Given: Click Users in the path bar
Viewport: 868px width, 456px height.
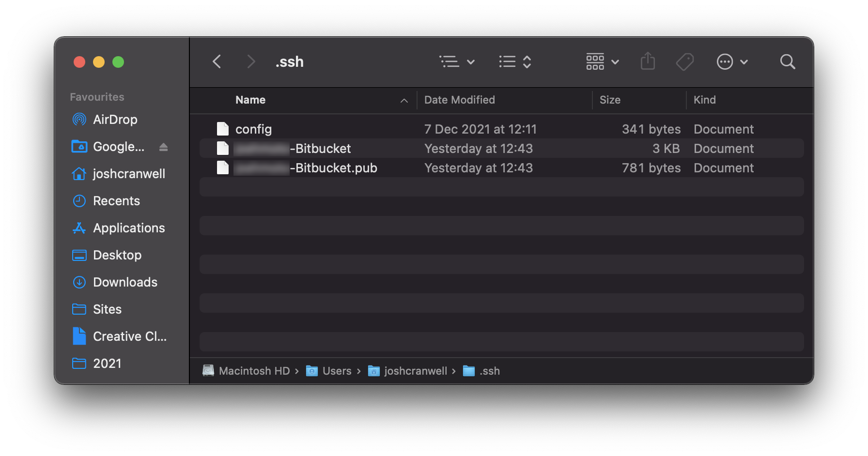Looking at the screenshot, I should [337, 371].
